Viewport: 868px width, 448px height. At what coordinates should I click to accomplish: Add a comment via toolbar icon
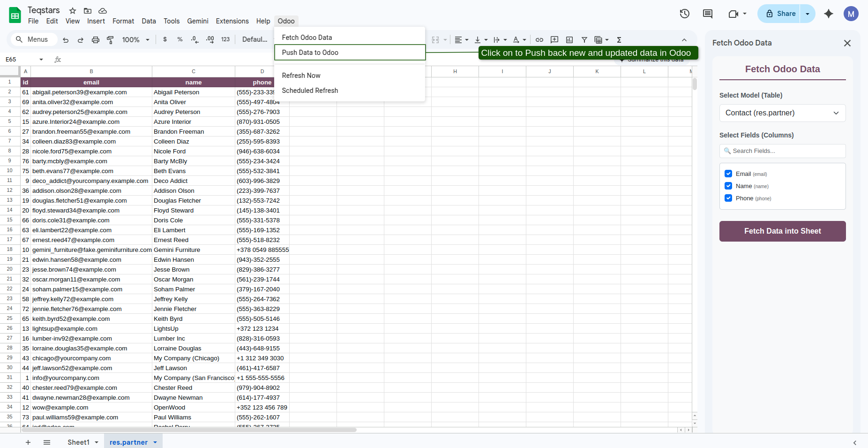pos(554,40)
